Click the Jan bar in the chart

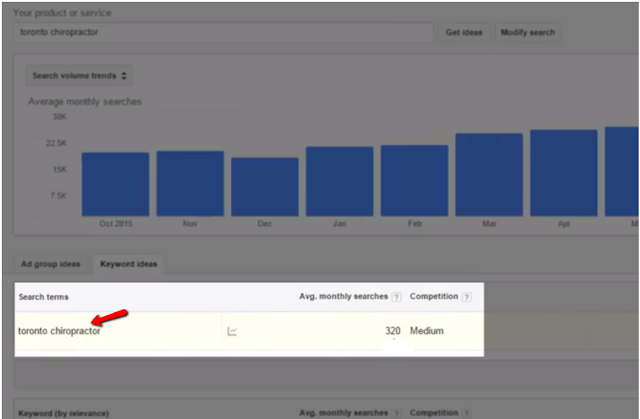pyautogui.click(x=340, y=181)
